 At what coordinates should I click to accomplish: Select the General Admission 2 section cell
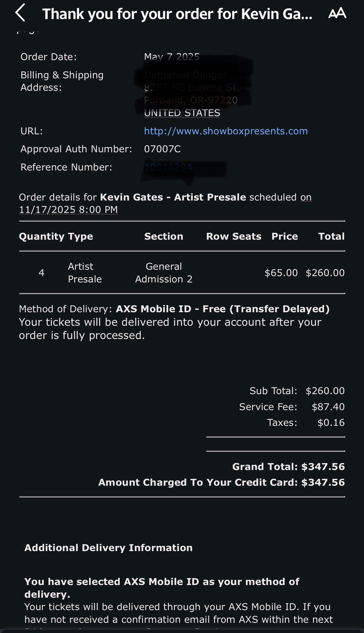pos(164,273)
